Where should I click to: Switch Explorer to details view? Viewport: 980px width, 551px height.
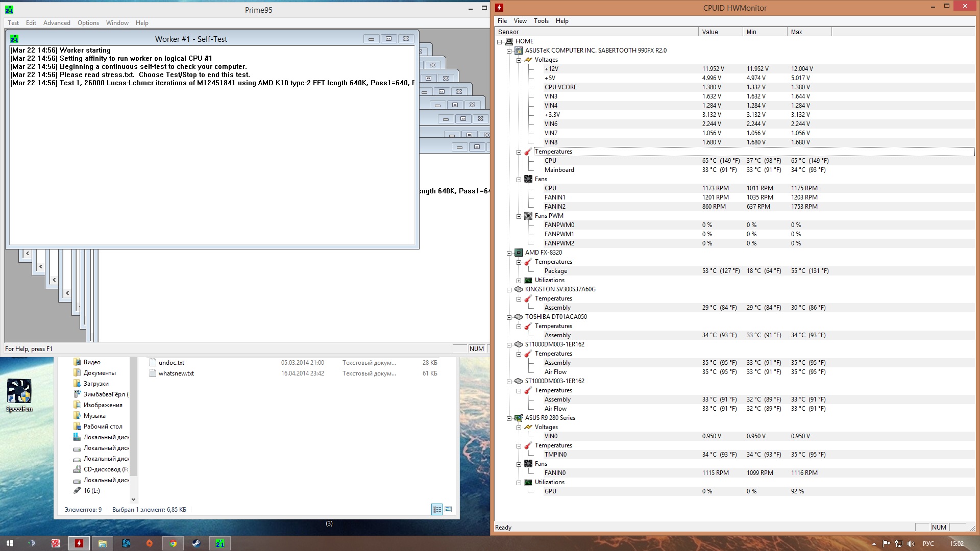(437, 509)
